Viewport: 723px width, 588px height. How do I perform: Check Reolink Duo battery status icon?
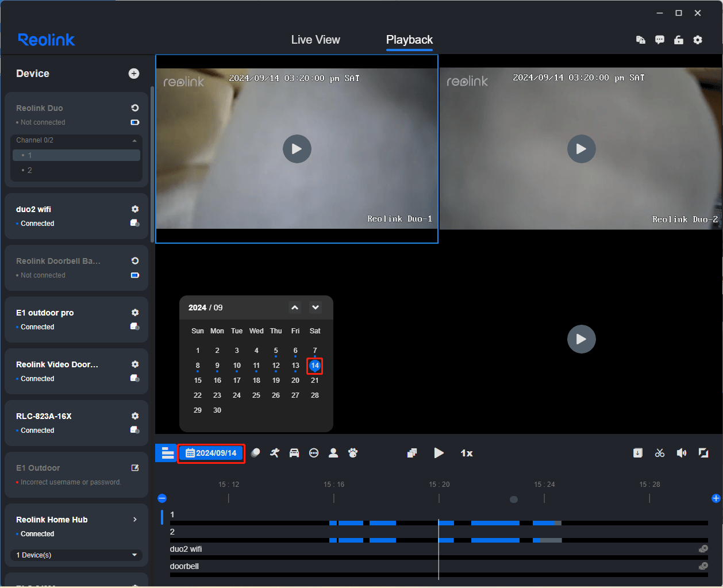135,122
